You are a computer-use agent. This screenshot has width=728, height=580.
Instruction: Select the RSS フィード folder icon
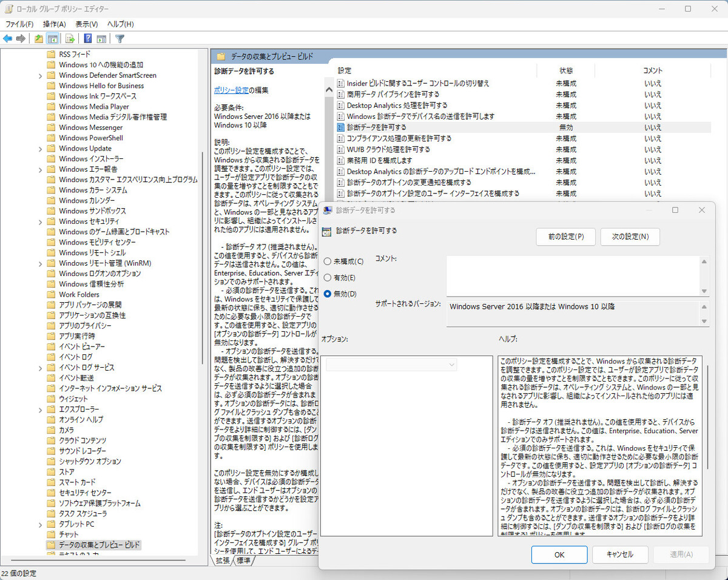coord(51,54)
